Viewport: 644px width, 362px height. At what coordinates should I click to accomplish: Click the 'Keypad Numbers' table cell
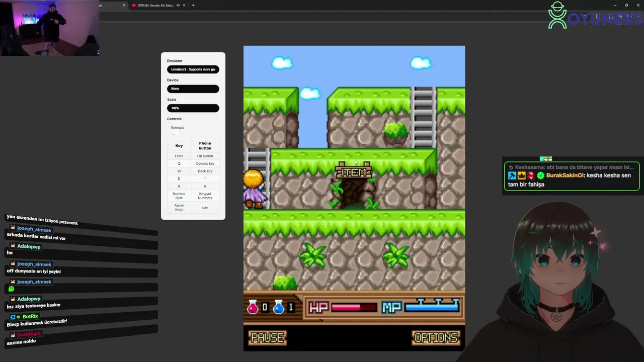(205, 196)
